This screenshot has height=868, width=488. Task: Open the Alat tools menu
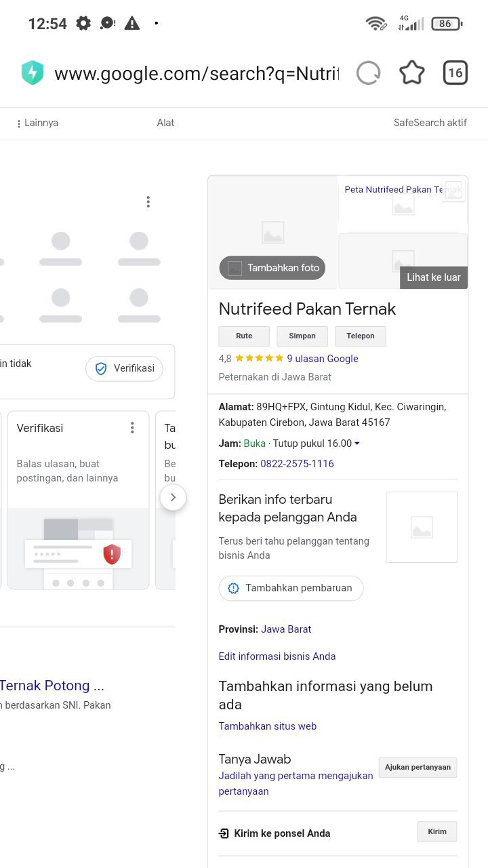[x=165, y=123]
